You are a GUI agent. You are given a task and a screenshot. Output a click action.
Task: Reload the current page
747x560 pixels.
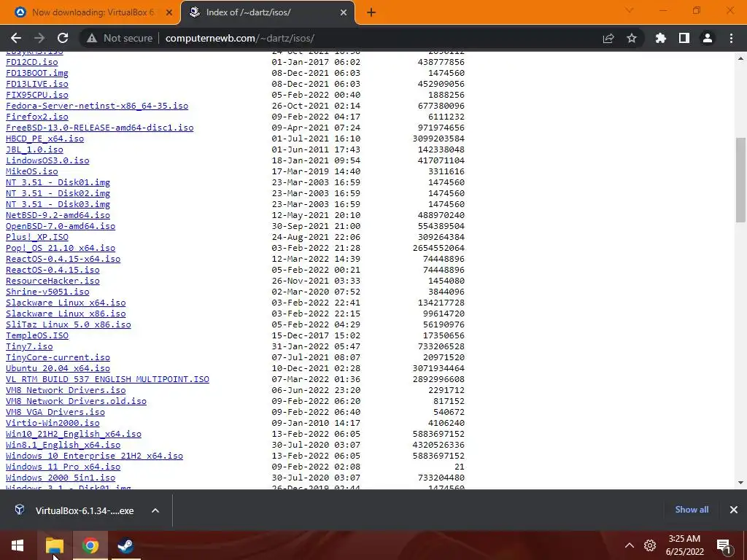(x=63, y=38)
